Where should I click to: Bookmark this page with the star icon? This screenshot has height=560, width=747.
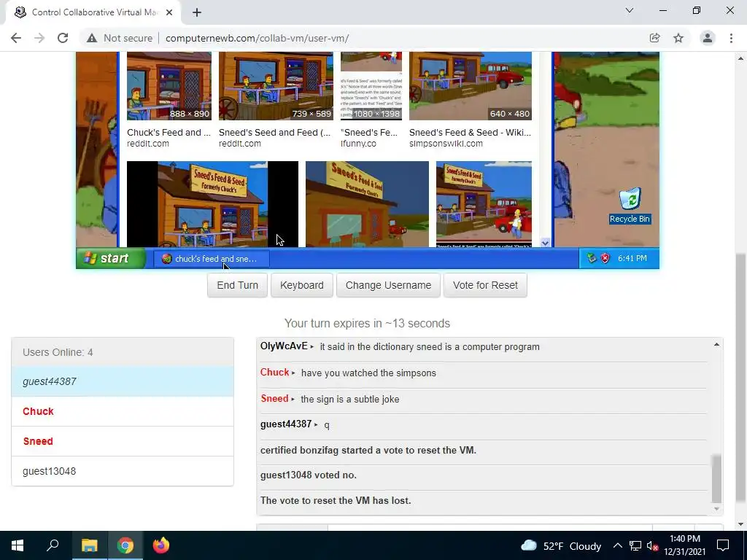(678, 38)
